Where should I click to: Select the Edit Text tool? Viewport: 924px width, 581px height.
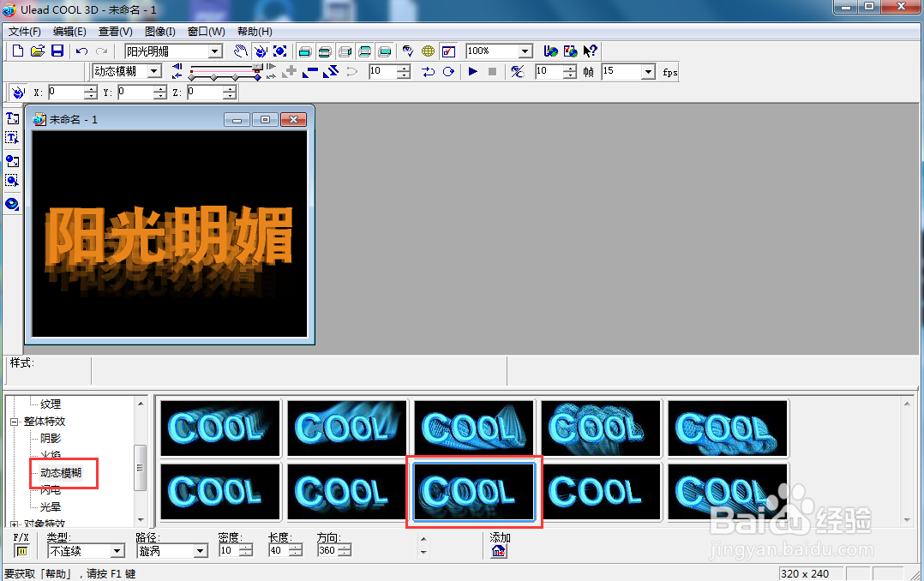[x=12, y=138]
